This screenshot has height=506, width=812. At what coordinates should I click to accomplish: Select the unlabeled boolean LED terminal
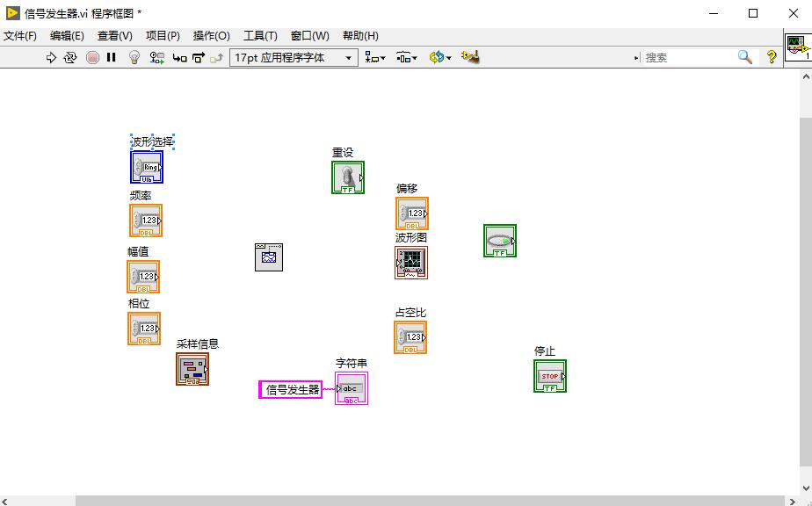point(500,241)
